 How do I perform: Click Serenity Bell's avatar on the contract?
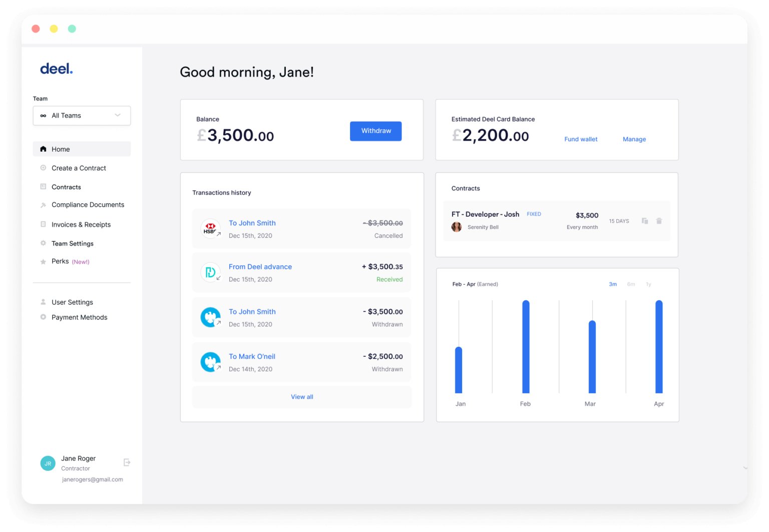(x=457, y=227)
